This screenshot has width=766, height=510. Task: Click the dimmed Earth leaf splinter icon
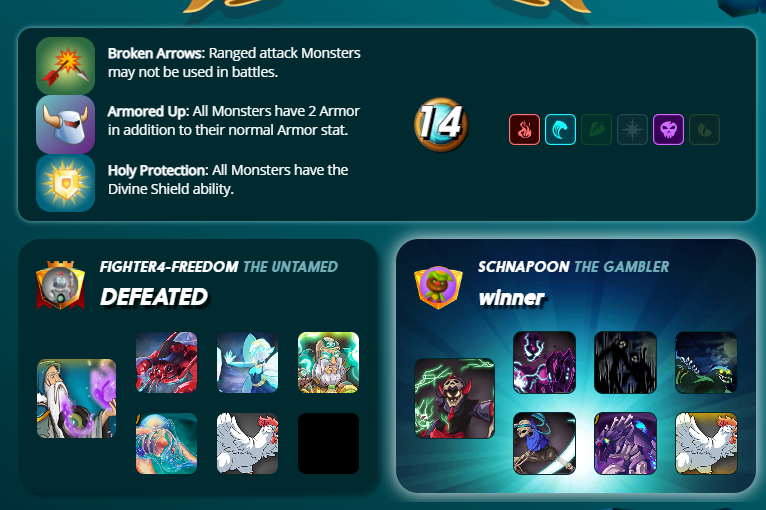[596, 129]
